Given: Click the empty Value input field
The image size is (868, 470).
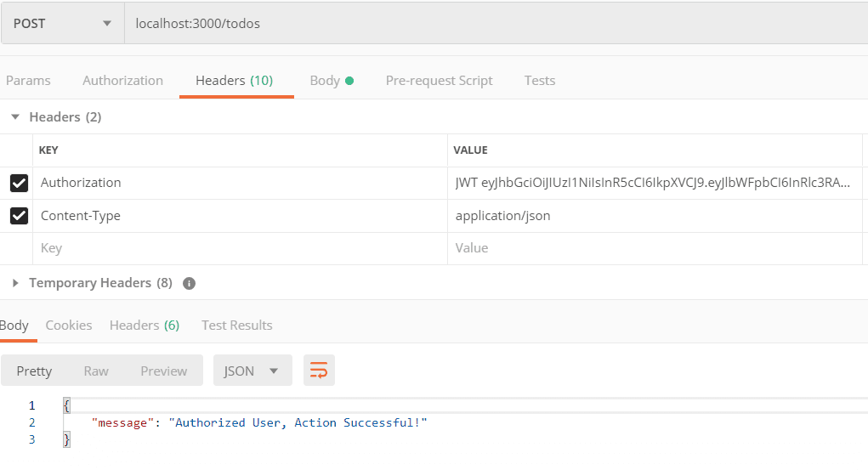Looking at the screenshot, I should tap(655, 248).
